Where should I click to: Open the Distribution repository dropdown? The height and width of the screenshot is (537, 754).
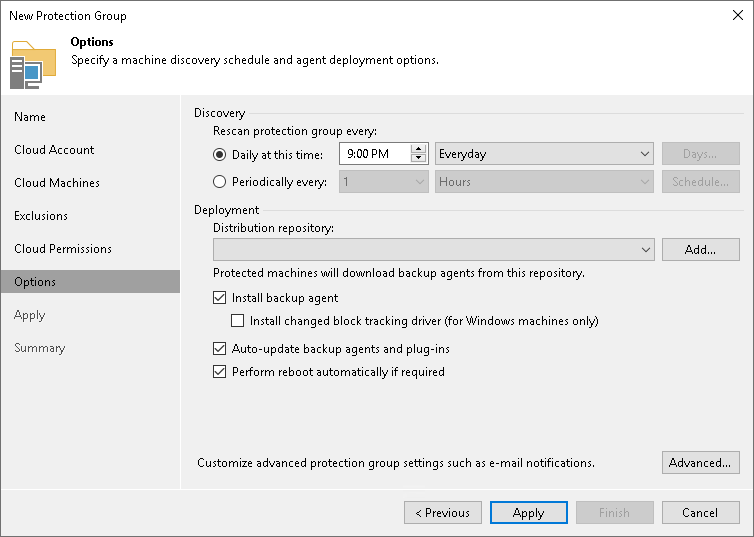coord(434,250)
